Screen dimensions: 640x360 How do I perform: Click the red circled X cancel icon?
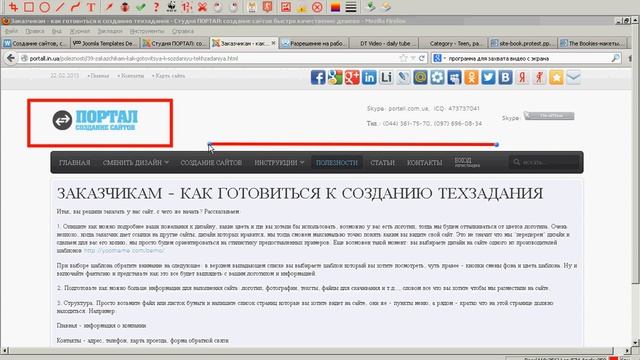(317, 7)
